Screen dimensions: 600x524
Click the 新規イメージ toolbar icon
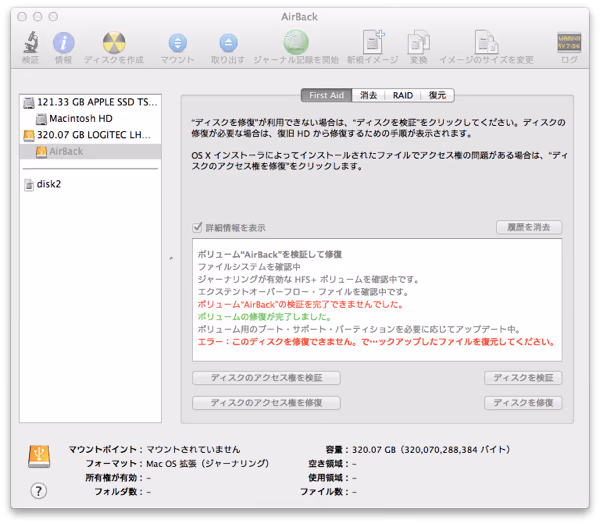pyautogui.click(x=373, y=42)
